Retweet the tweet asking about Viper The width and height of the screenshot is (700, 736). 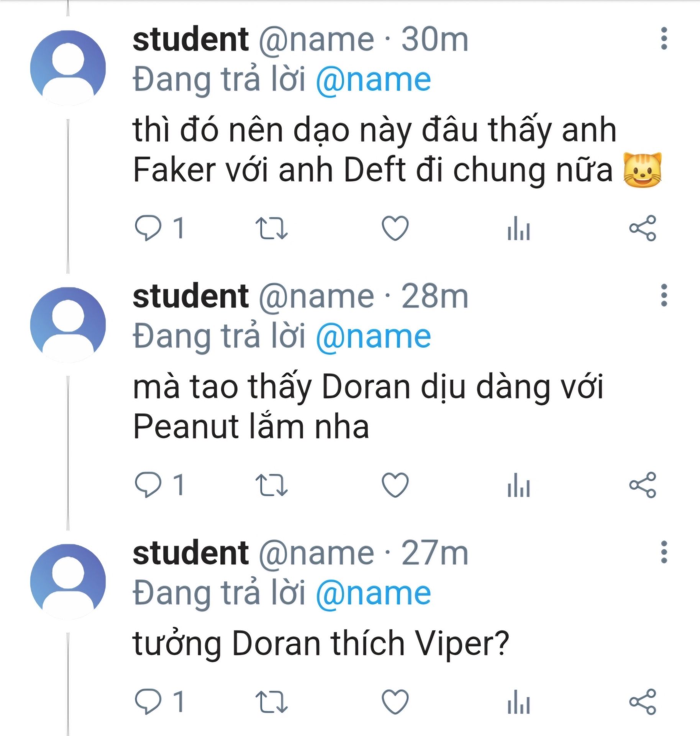point(272,702)
